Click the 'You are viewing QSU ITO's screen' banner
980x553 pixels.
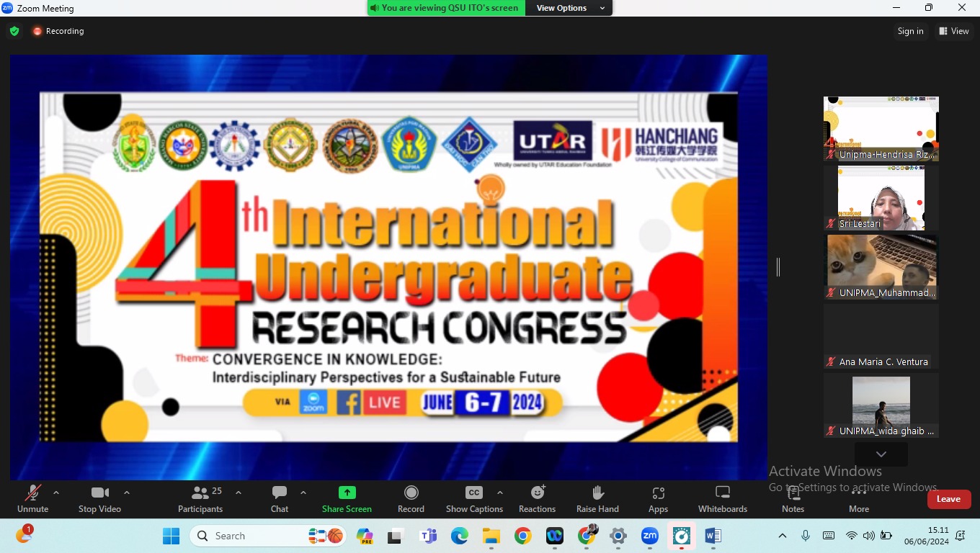point(446,8)
